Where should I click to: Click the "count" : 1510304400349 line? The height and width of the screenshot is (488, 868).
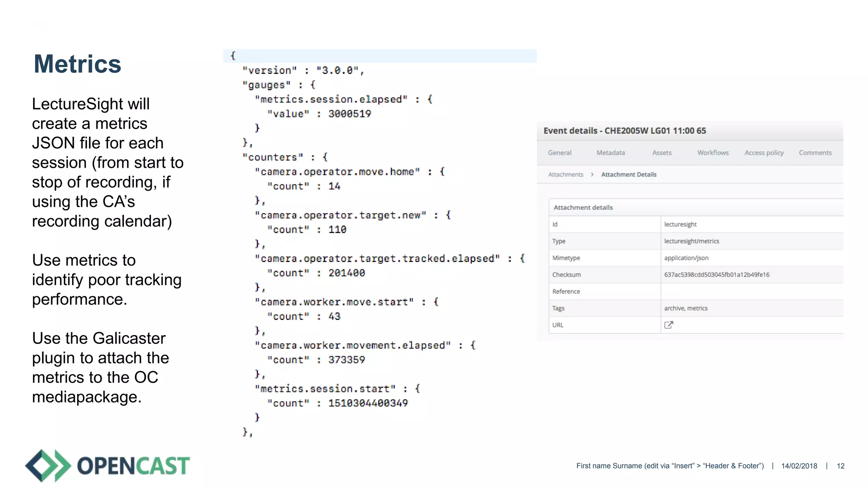click(337, 403)
